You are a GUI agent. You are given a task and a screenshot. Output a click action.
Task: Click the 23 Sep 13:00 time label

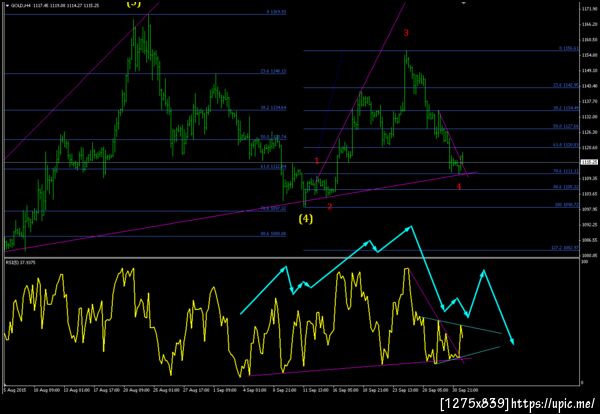[x=406, y=390]
